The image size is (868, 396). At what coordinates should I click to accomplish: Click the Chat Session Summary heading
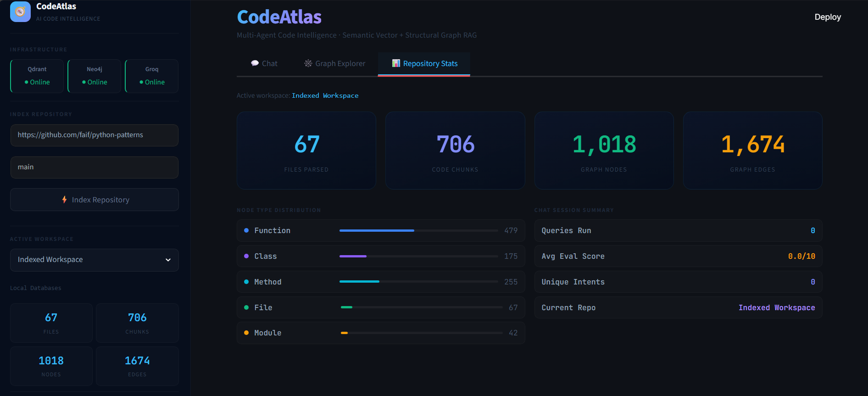pos(574,210)
